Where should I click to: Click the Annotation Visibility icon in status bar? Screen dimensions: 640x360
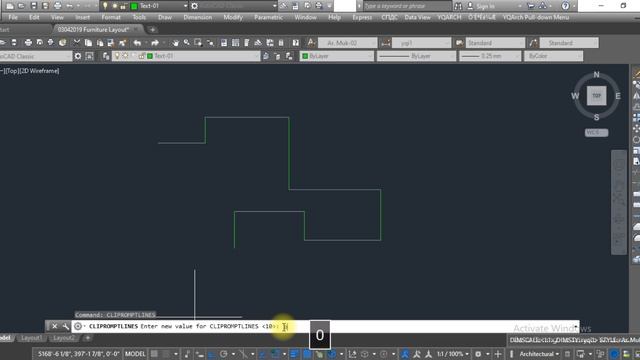click(404, 354)
